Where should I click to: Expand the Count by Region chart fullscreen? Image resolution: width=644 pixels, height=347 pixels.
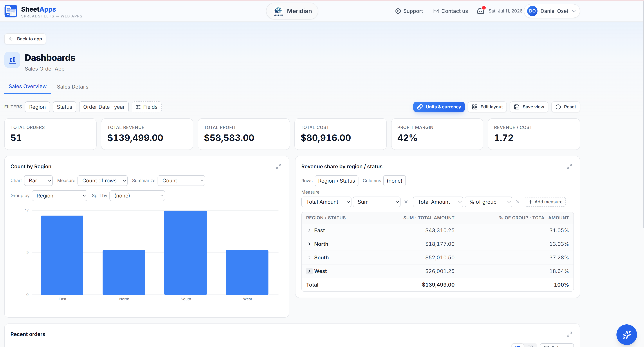pos(279,166)
